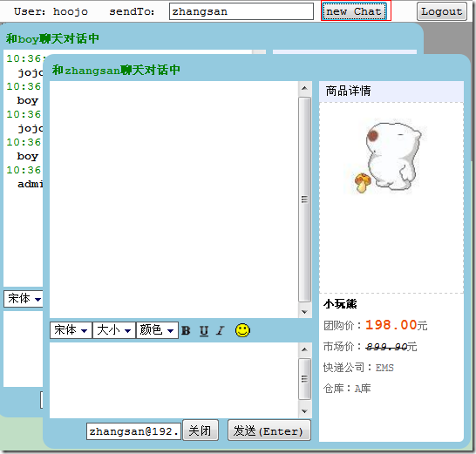
Task: Click the product name 小玩熊
Action: [x=340, y=304]
